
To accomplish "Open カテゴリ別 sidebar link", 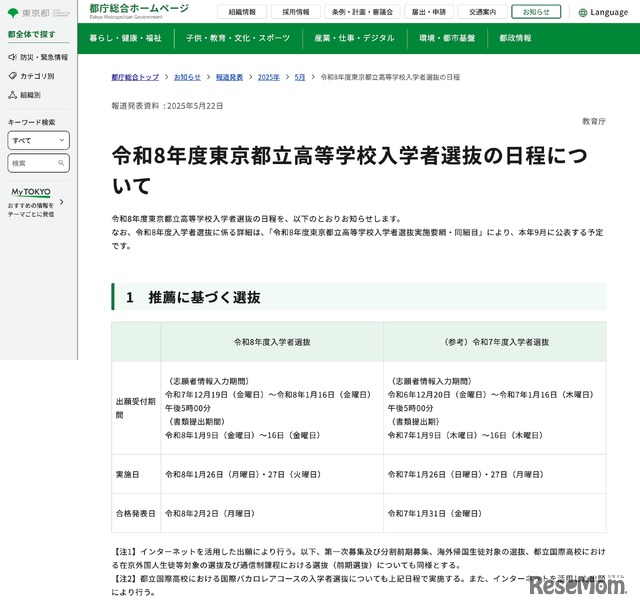I will [x=31, y=76].
